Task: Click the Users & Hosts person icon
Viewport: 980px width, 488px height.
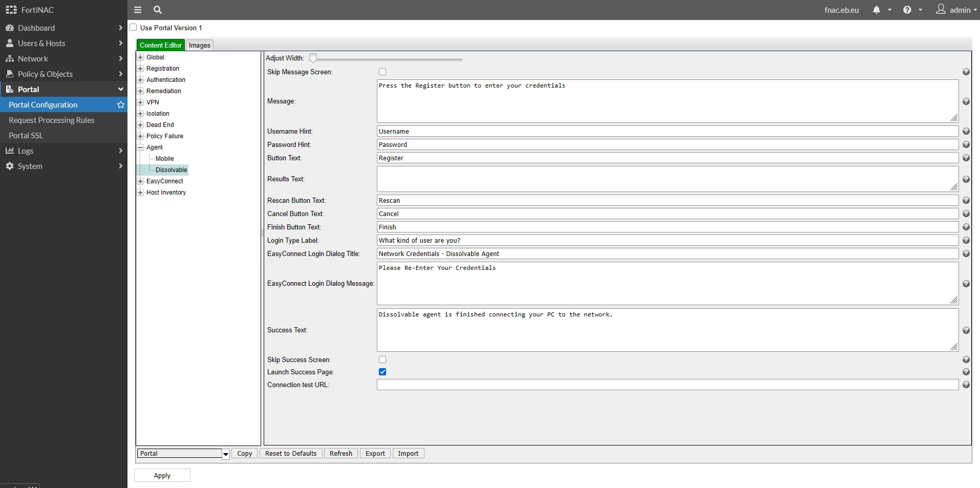Action: (x=10, y=43)
